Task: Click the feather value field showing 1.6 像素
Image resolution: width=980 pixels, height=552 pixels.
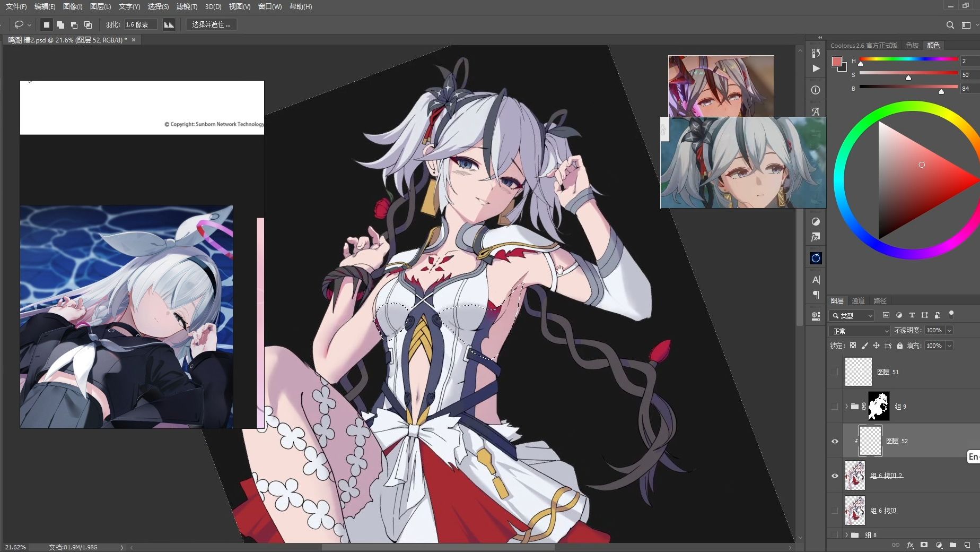Action: coord(140,25)
